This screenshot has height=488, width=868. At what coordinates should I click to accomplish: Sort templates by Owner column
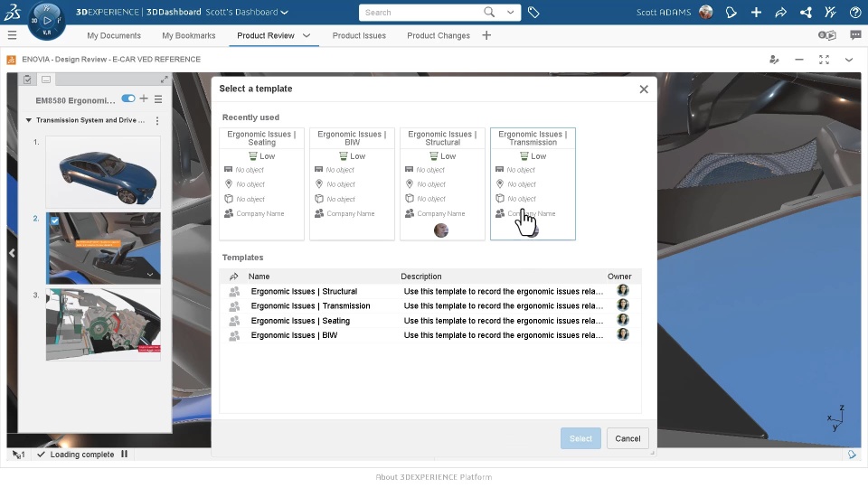click(619, 277)
